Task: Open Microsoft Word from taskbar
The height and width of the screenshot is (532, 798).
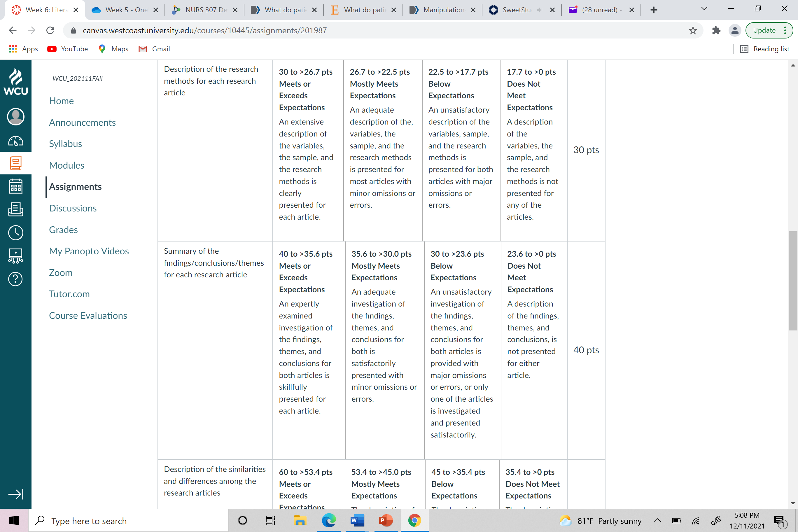Action: [357, 520]
